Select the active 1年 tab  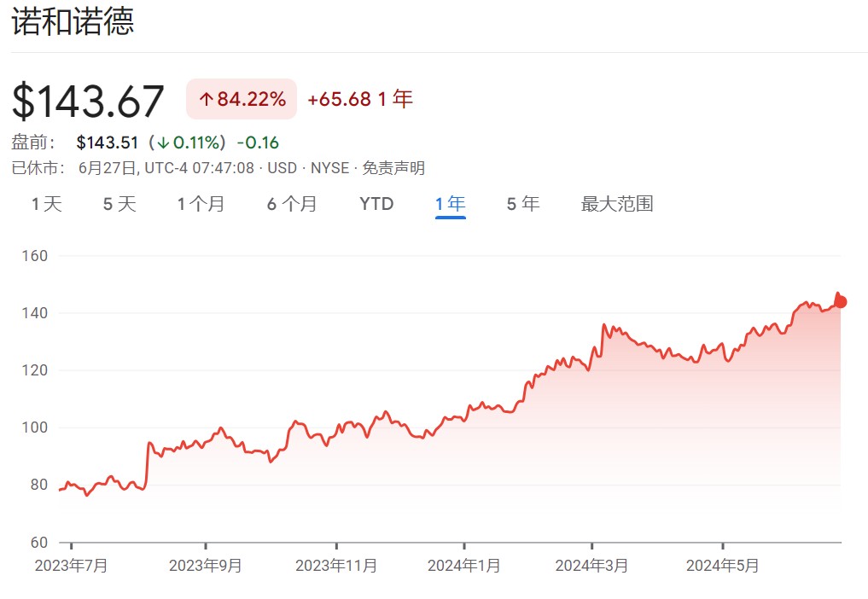pyautogui.click(x=450, y=204)
